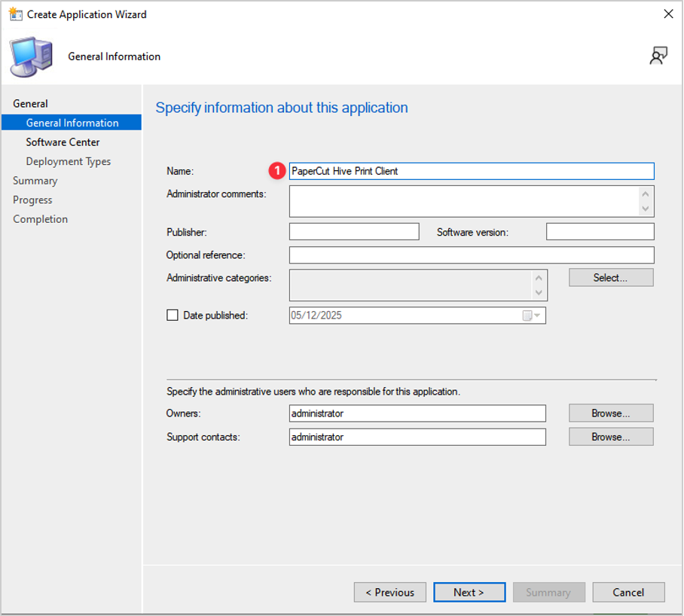Viewport: 684px width, 616px height.
Task: Click the 'Specify the administrative users' instruction text
Action: click(313, 392)
